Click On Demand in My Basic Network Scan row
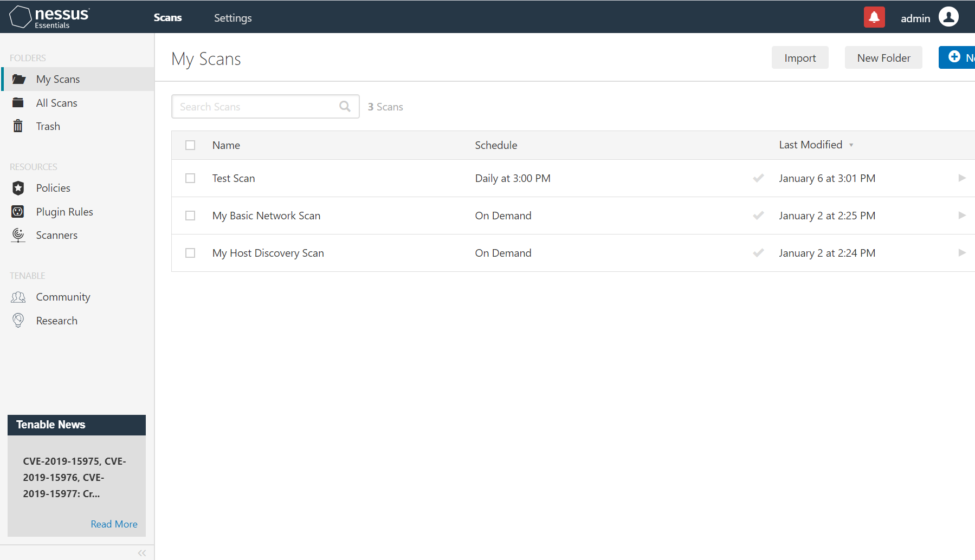This screenshot has height=560, width=975. [503, 216]
